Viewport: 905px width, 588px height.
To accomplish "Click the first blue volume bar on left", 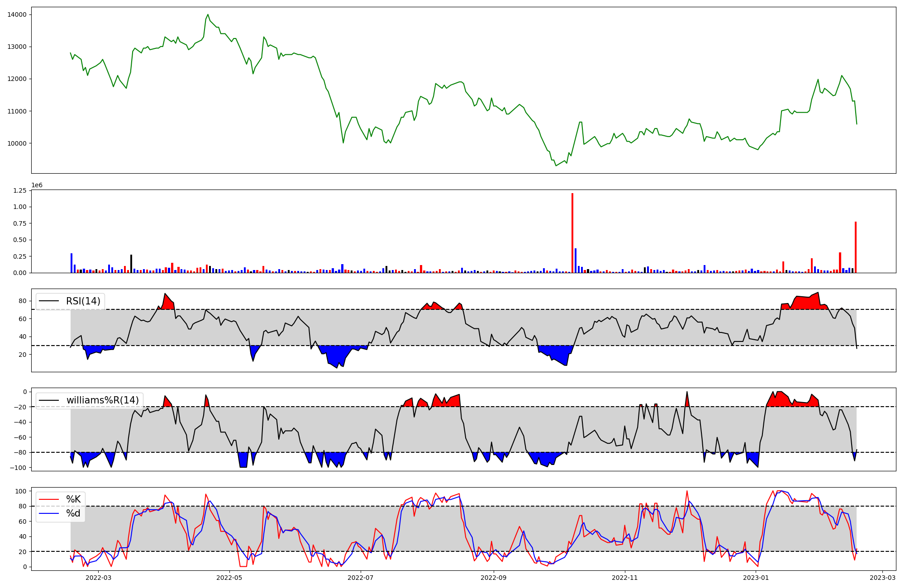I will tap(71, 263).
